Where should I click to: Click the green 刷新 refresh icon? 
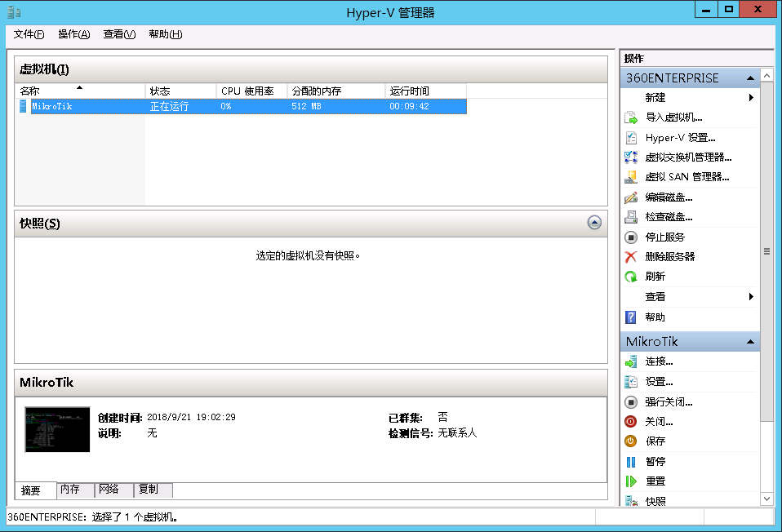tap(631, 277)
